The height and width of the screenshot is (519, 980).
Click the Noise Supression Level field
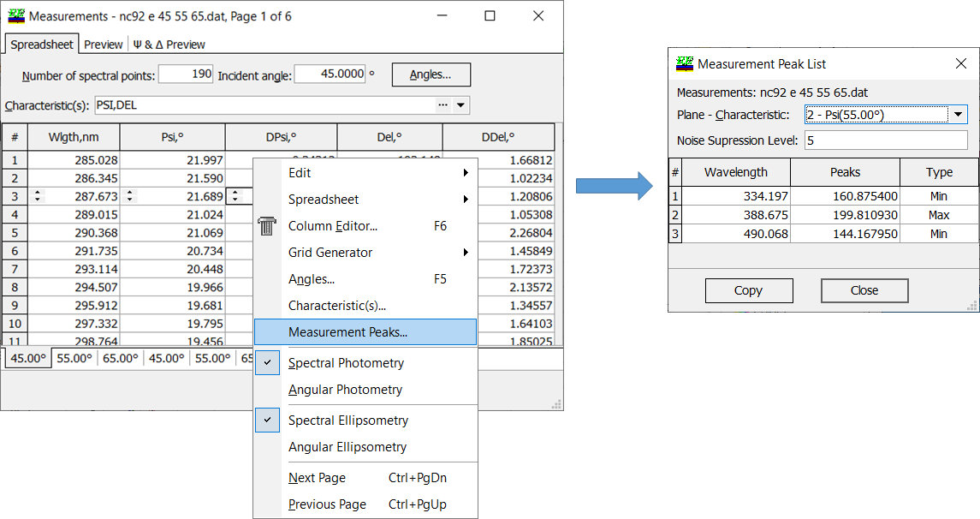[x=886, y=140]
